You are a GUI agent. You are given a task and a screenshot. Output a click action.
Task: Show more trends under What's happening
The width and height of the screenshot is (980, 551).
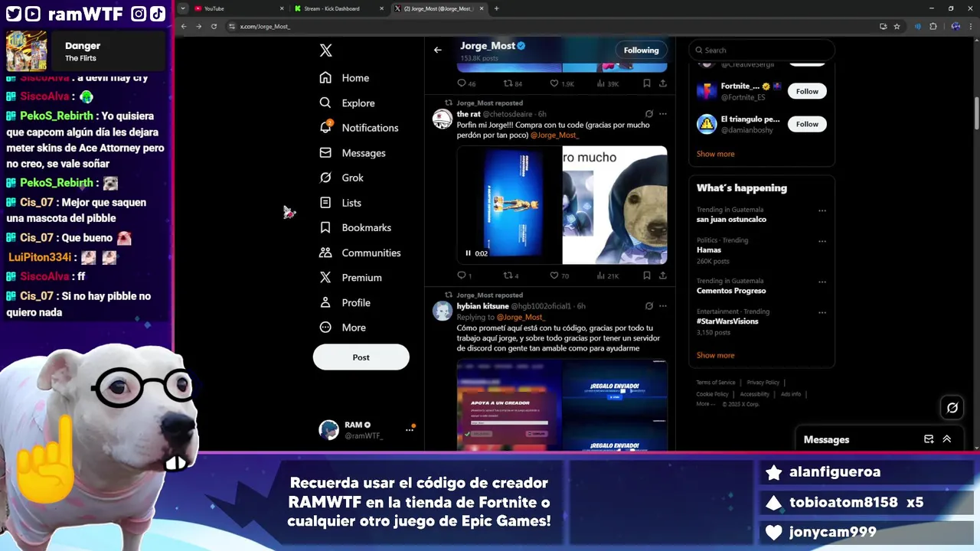tap(715, 355)
